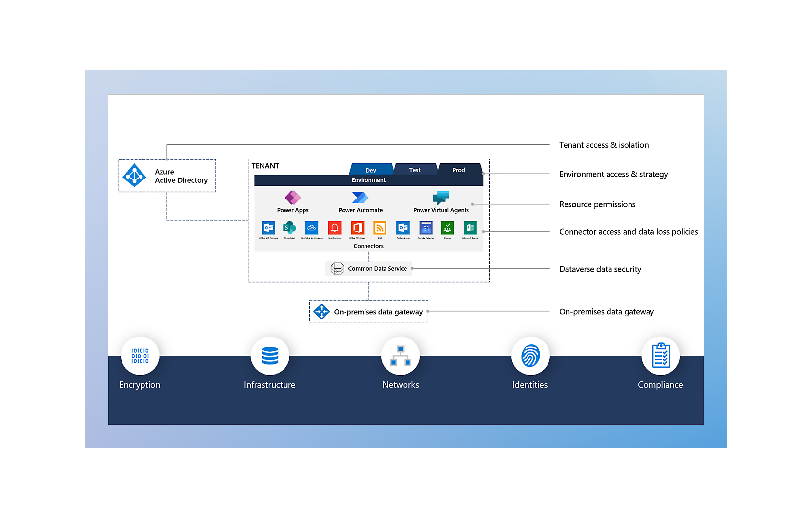This screenshot has width=812, height=518.
Task: Click the Compliance checklist icon
Action: [x=661, y=355]
